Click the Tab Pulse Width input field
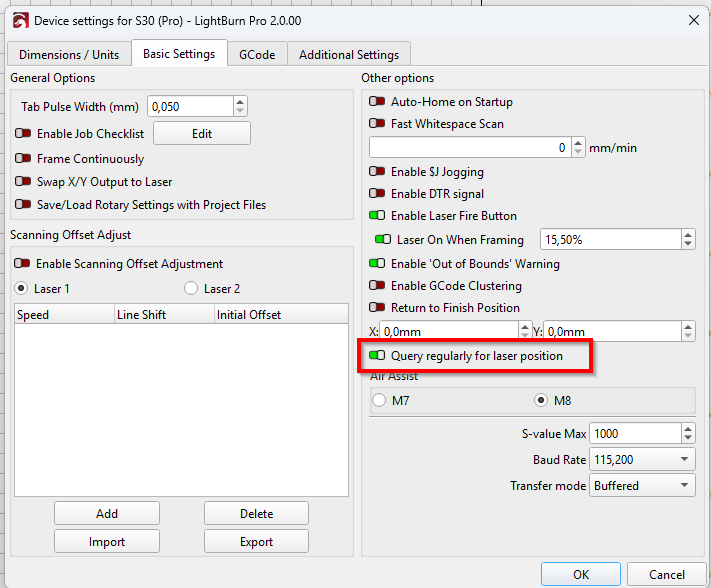711x588 pixels. click(190, 107)
